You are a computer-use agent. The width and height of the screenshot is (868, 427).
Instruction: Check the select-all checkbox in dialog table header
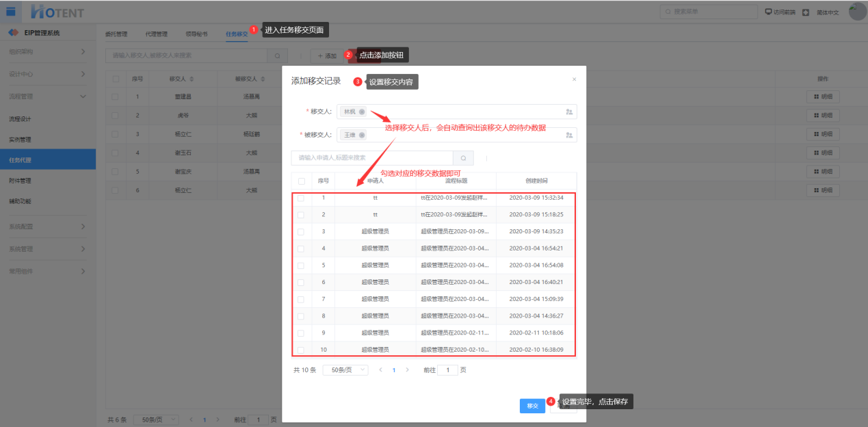click(x=301, y=181)
